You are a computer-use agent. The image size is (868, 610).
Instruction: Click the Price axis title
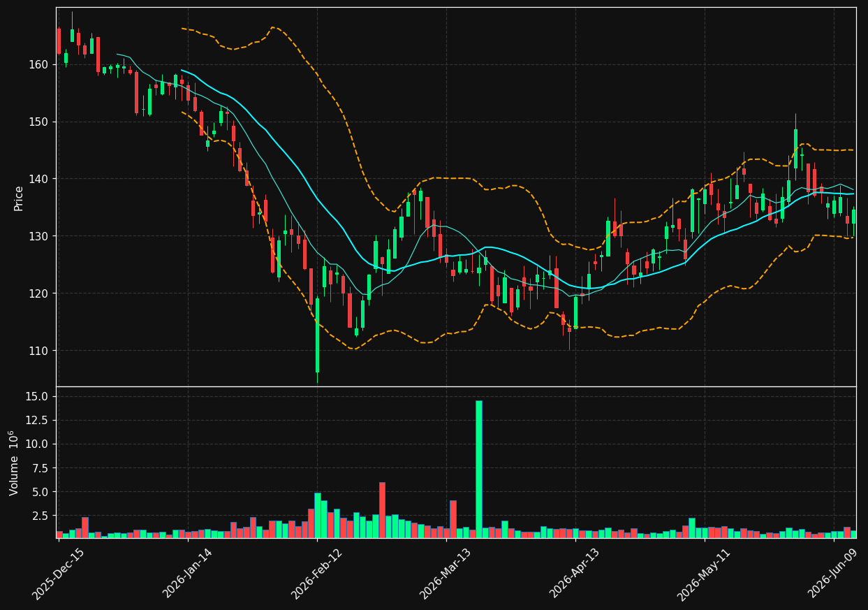[18, 198]
